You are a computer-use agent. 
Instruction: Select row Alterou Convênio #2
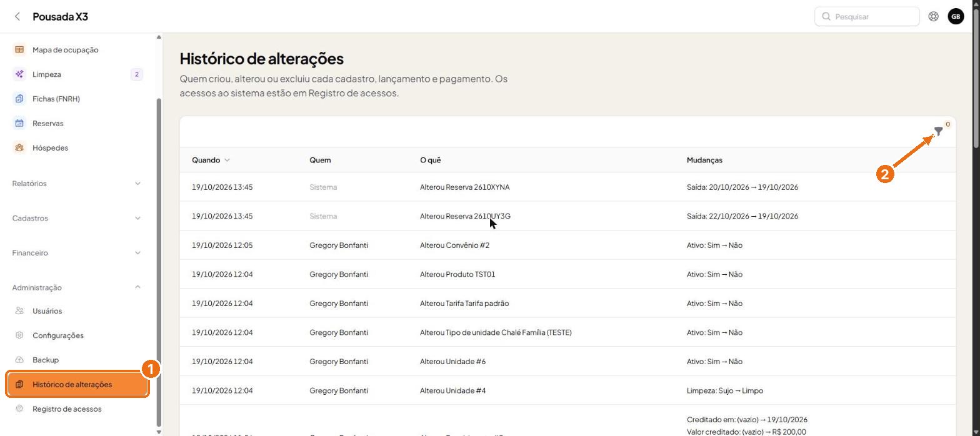pos(567,245)
